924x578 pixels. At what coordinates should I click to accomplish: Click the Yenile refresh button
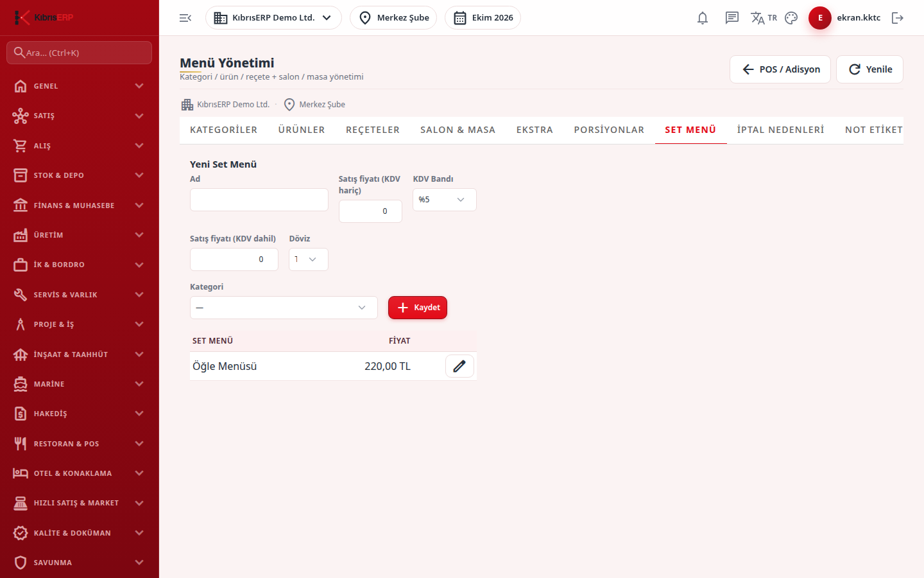pyautogui.click(x=869, y=69)
